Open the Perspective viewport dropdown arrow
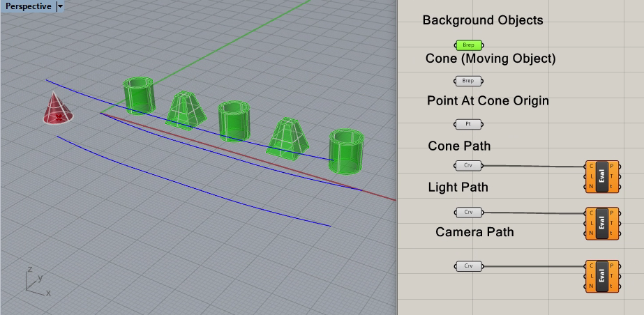Image resolution: width=644 pixels, height=315 pixels. (60, 6)
